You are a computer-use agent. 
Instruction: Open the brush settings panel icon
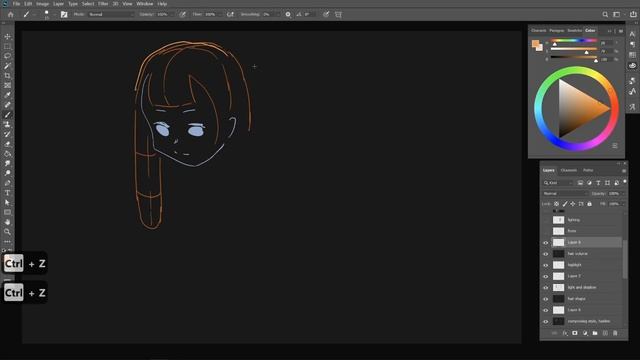[64, 14]
